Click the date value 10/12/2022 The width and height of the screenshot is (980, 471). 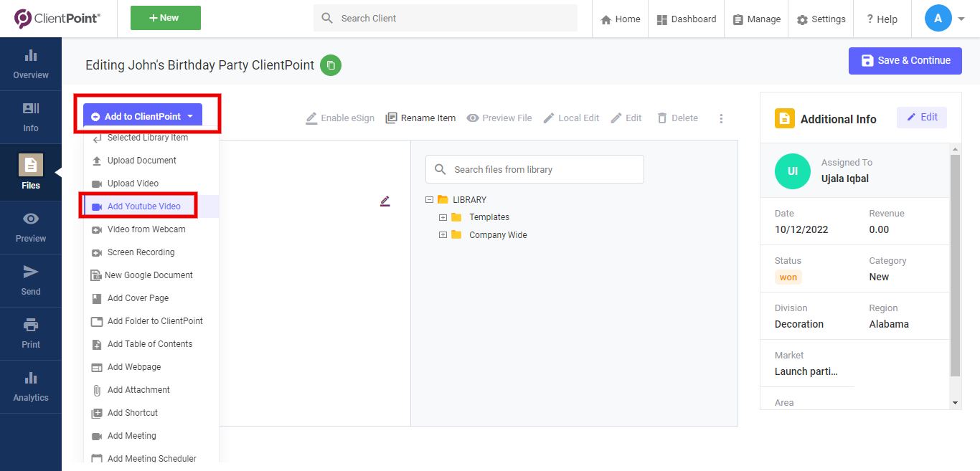(x=801, y=230)
